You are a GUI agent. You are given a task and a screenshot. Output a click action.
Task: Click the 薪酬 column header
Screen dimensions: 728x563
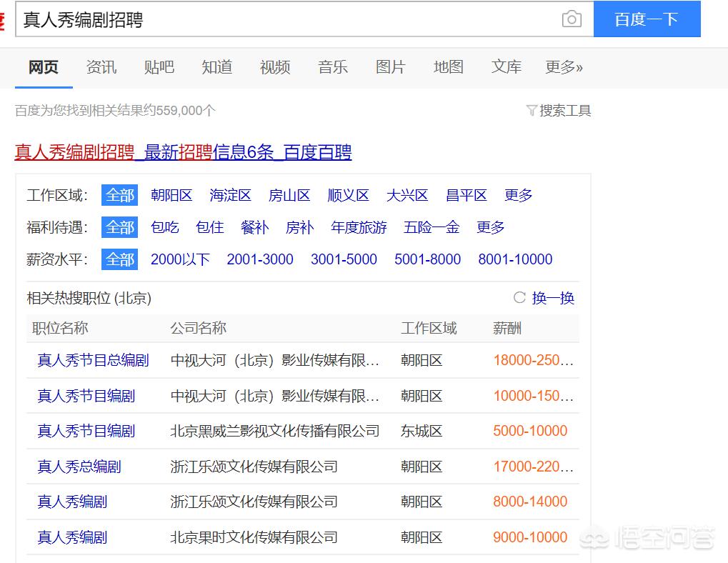tap(507, 328)
